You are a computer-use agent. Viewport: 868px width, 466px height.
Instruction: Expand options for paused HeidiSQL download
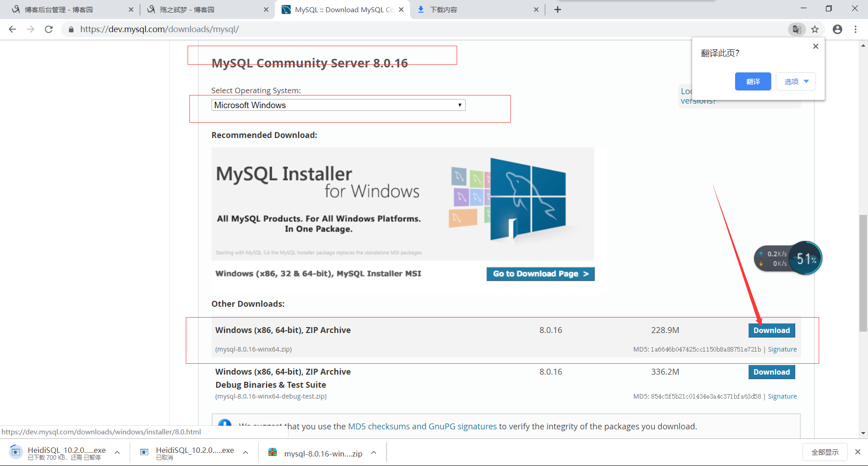117,452
